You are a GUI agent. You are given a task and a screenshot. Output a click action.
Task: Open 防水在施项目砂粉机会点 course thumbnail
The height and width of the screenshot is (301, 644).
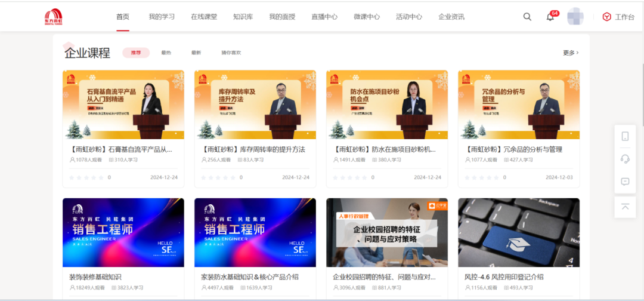pos(387,105)
